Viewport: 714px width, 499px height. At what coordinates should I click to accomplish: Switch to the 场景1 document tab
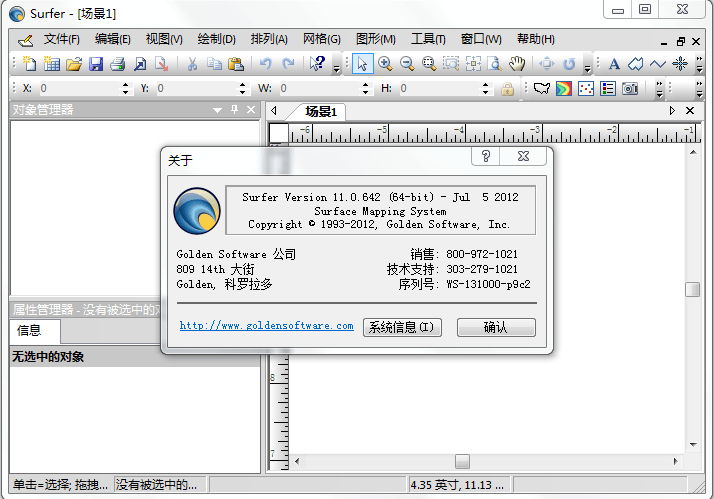click(322, 111)
